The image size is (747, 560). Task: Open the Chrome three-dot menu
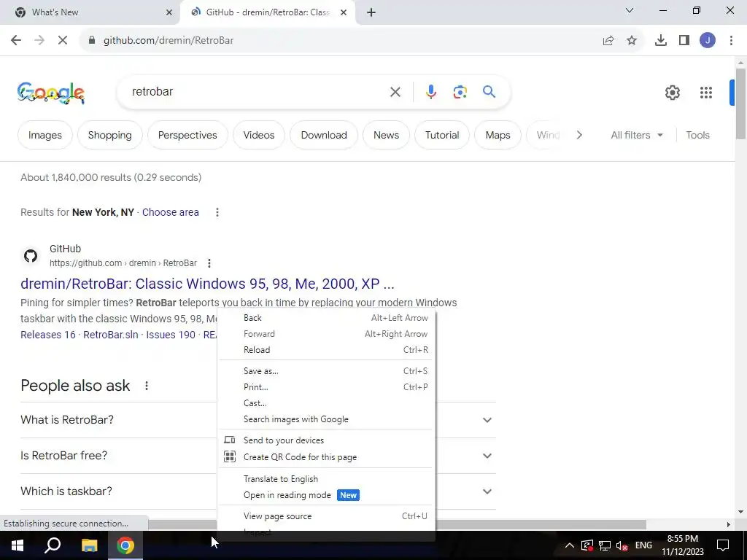pyautogui.click(x=731, y=41)
